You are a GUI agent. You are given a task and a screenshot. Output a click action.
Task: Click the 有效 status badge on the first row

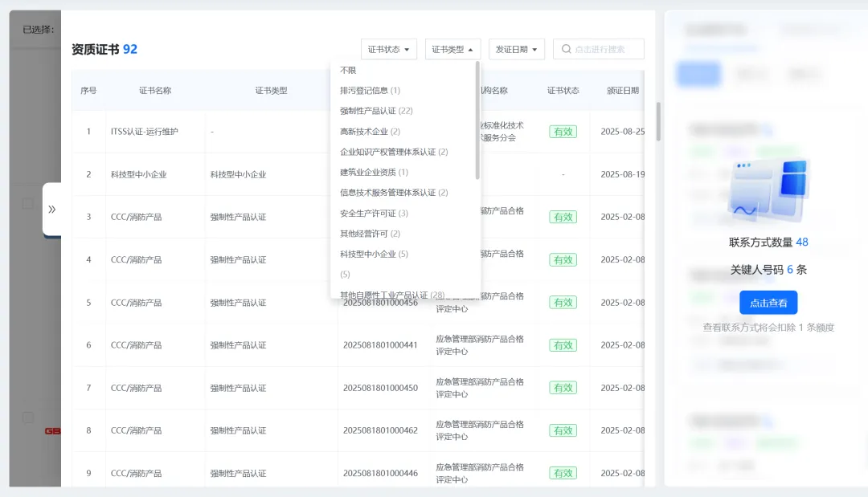tap(563, 132)
